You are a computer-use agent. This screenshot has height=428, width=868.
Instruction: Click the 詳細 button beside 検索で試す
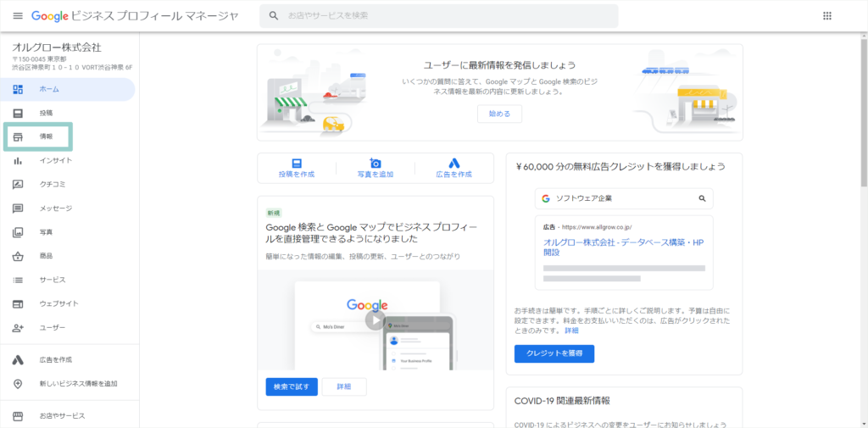344,387
